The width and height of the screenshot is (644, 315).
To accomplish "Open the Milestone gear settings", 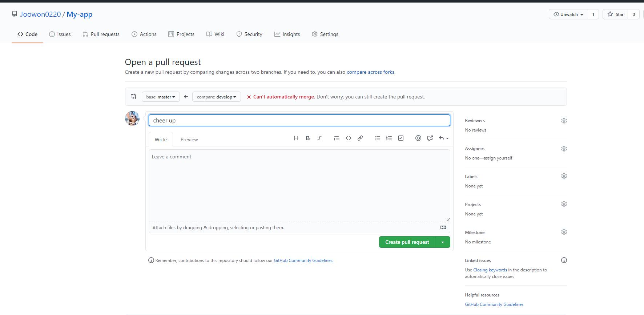I will point(564,232).
